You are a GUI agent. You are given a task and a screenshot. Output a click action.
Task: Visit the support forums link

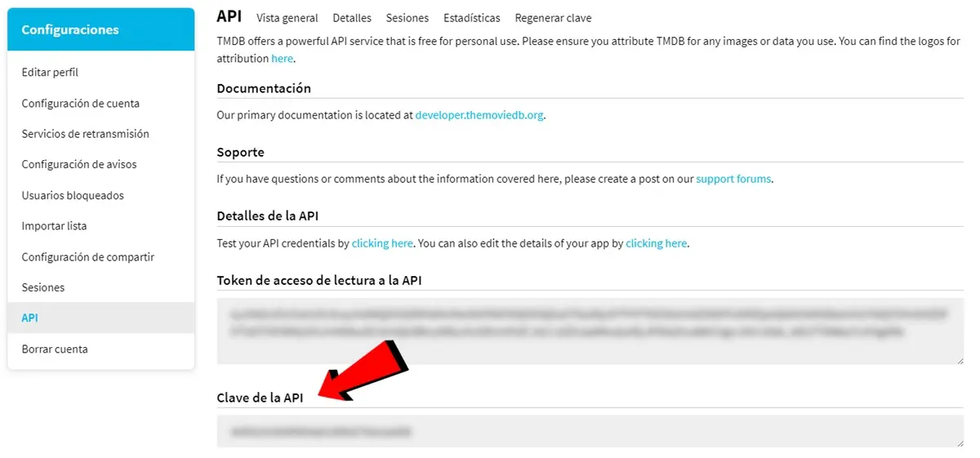point(733,179)
